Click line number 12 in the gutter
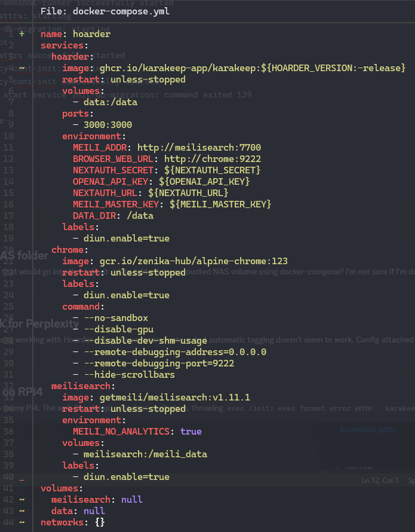This screenshot has height=532, width=415. click(8, 159)
